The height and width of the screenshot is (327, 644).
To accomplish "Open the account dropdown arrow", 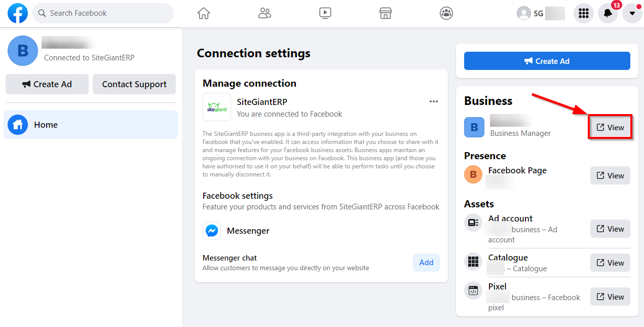I will 632,13.
